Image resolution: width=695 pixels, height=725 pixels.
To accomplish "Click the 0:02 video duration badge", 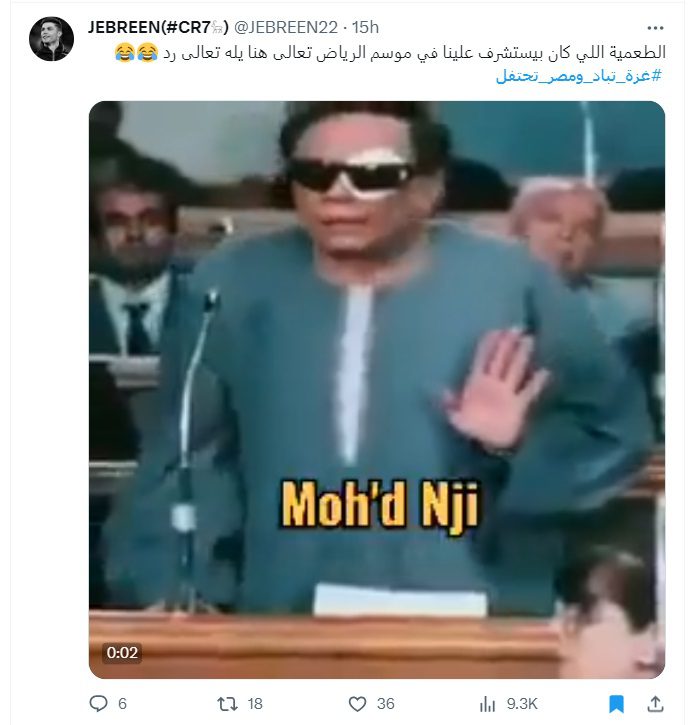I will pyautogui.click(x=122, y=652).
